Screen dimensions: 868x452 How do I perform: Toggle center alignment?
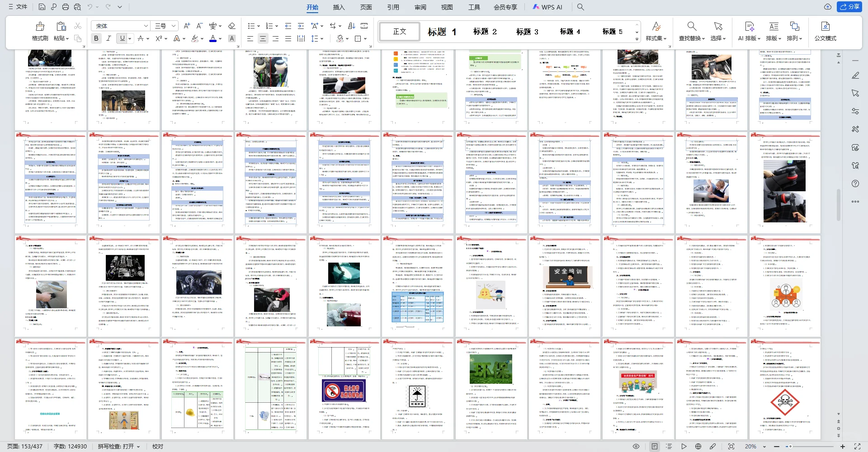(263, 38)
